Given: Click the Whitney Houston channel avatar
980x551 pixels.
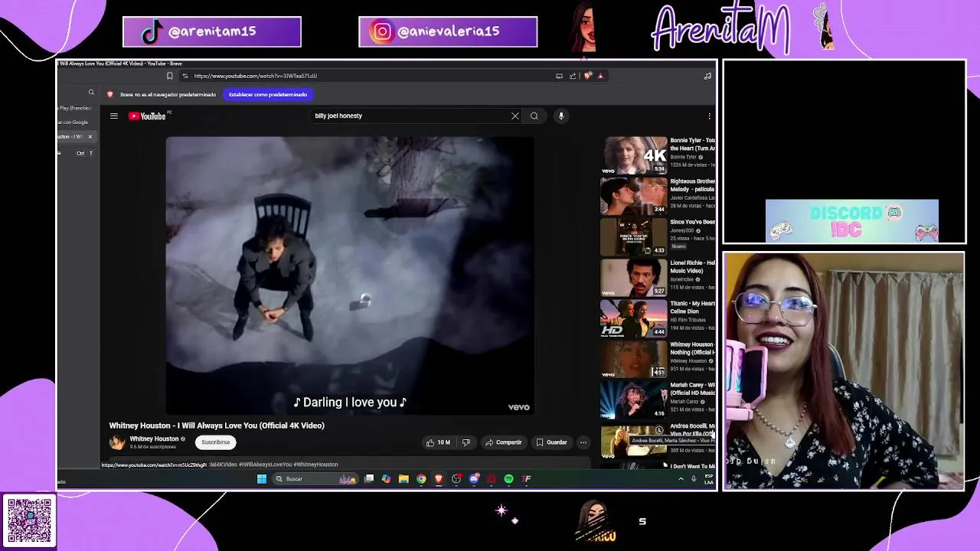Looking at the screenshot, I should click(117, 442).
